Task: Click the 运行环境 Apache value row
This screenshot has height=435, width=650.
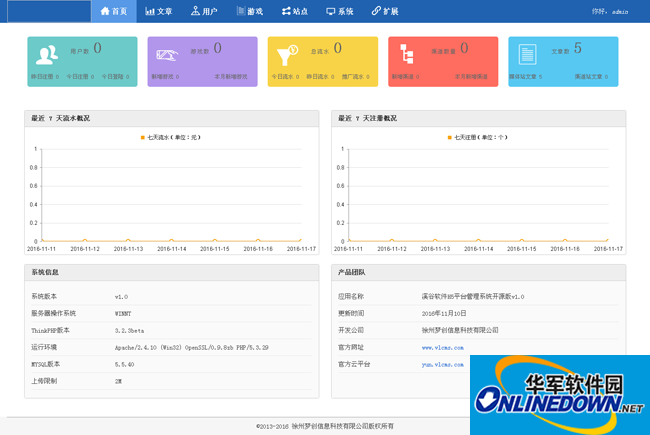Action: [192, 348]
